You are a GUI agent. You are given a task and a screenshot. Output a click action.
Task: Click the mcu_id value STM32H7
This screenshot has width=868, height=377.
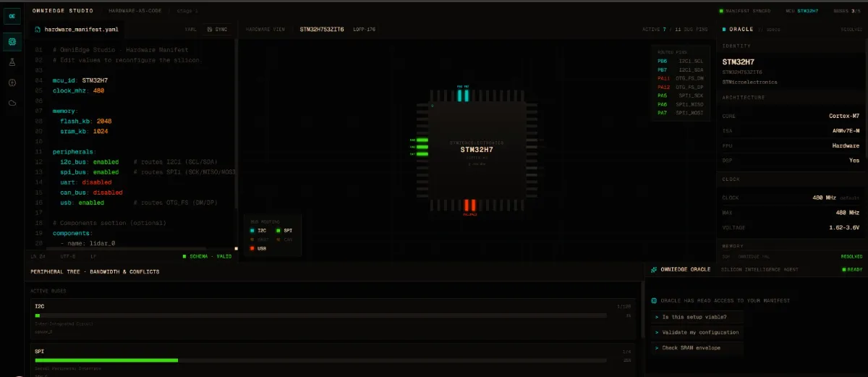(x=95, y=80)
